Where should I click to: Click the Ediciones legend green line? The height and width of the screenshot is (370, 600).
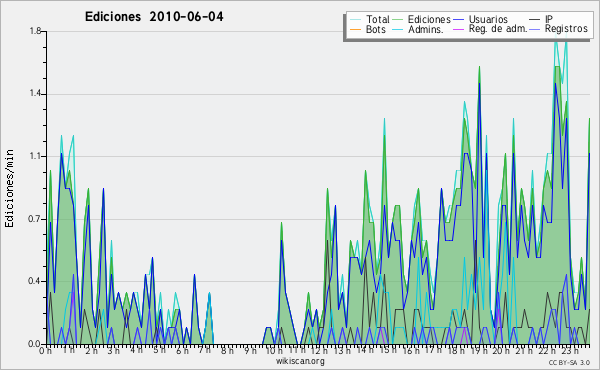(398, 20)
